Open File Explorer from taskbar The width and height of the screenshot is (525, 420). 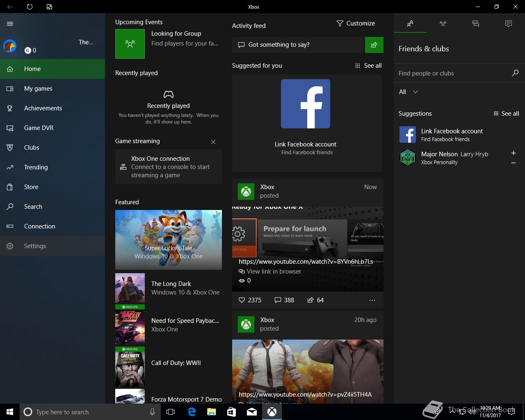(211, 412)
